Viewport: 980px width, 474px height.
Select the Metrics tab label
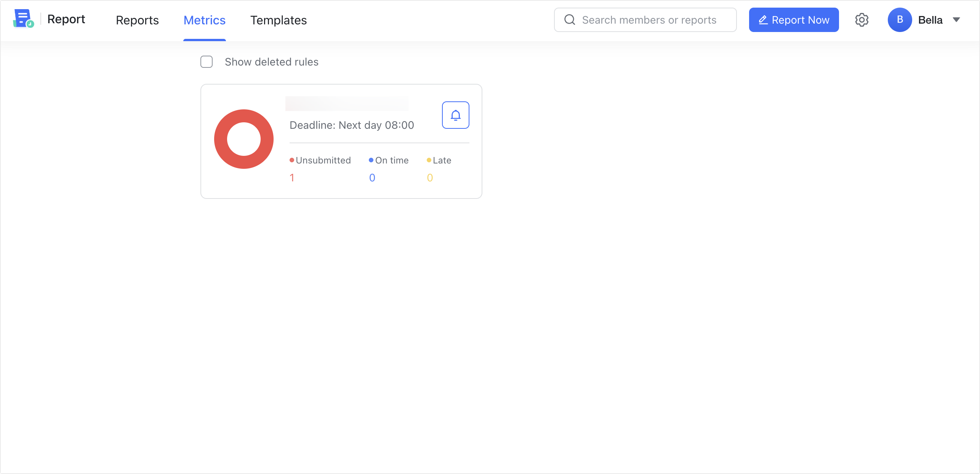point(205,20)
